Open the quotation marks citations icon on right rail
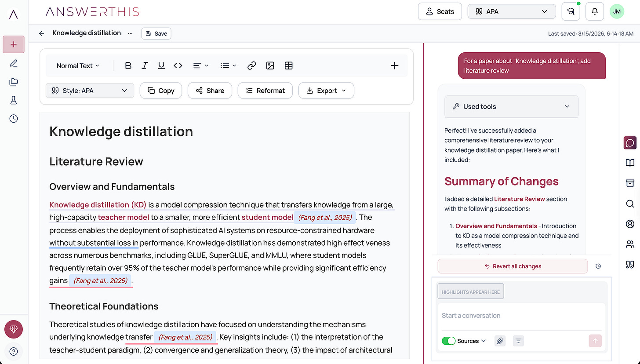 pos(630,264)
